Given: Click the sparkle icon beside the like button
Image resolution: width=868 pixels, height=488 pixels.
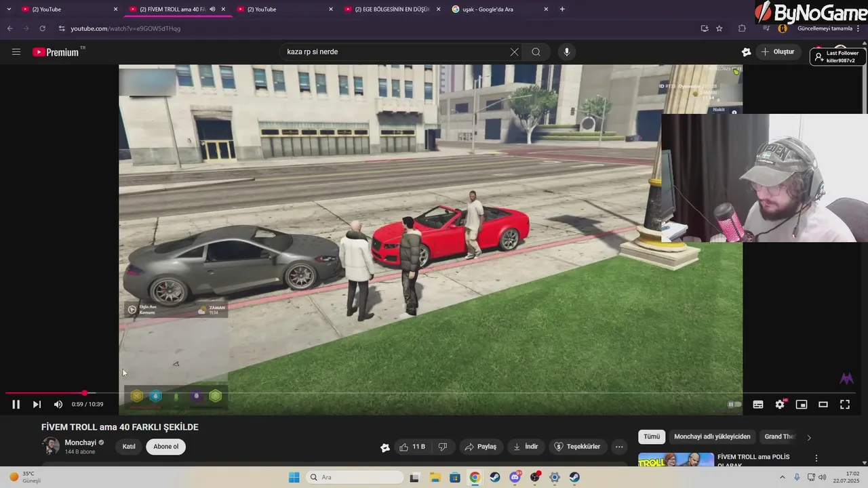Looking at the screenshot, I should click(385, 447).
